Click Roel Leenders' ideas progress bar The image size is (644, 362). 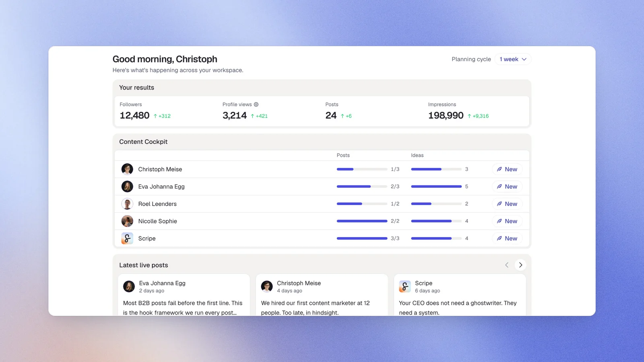click(x=436, y=204)
